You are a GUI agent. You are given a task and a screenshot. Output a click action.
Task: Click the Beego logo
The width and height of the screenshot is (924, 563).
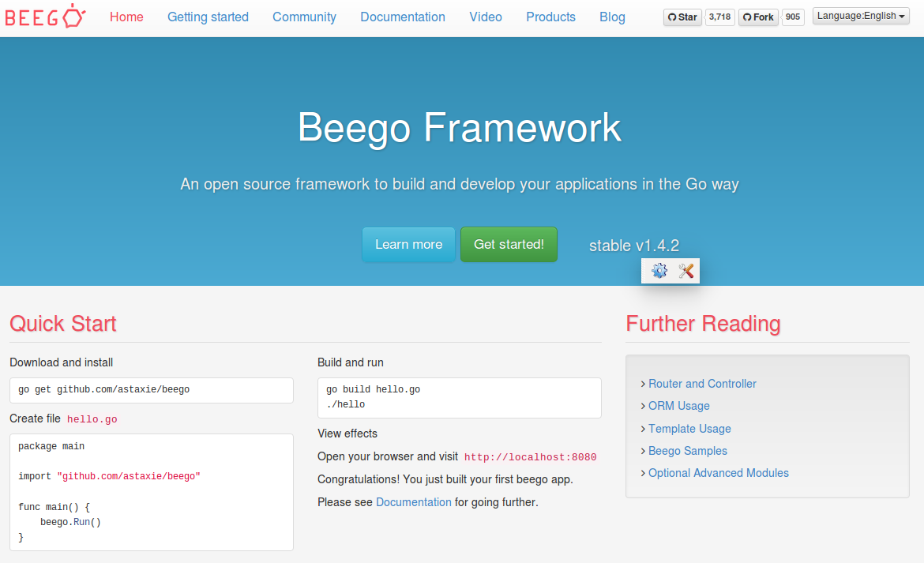point(45,17)
